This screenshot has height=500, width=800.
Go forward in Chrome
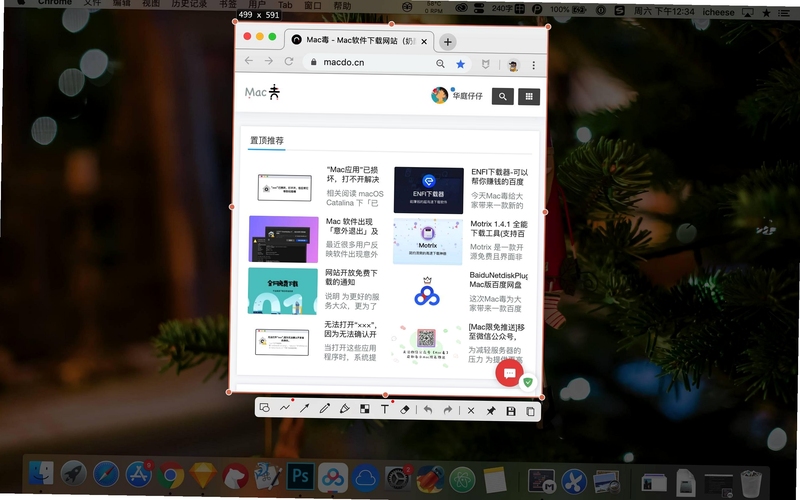tap(269, 61)
